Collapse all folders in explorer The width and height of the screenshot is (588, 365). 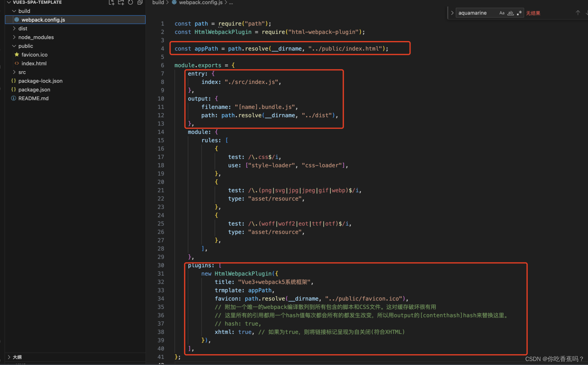pyautogui.click(x=140, y=2)
